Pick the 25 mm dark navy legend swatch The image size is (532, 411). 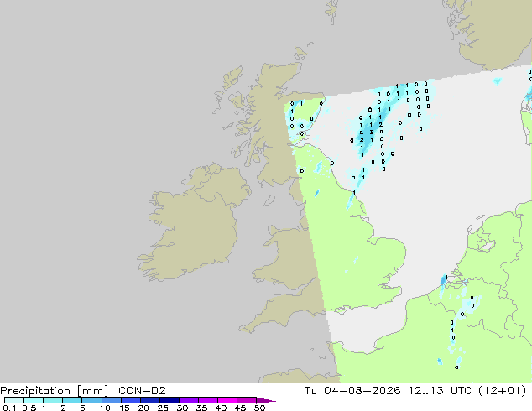click(170, 400)
